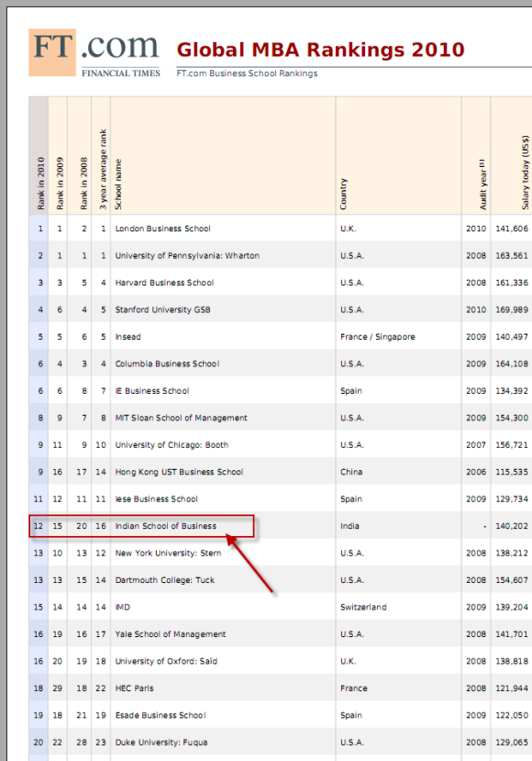Click salary value 140,497
The image size is (532, 761).
pos(512,337)
